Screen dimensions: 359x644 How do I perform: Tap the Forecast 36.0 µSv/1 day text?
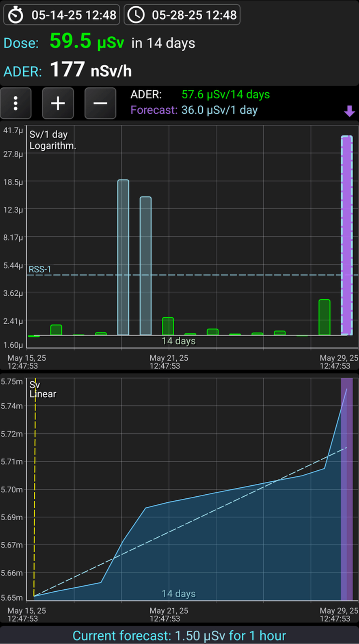pos(194,110)
